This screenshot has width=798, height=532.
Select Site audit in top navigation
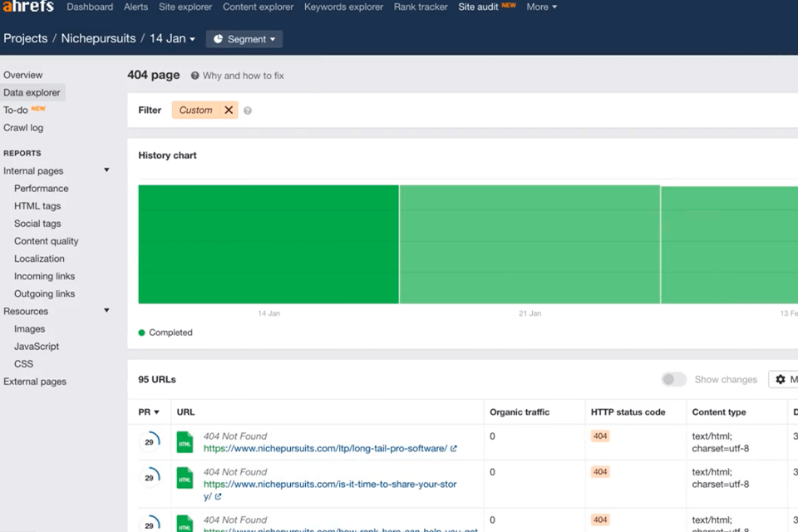tap(478, 7)
